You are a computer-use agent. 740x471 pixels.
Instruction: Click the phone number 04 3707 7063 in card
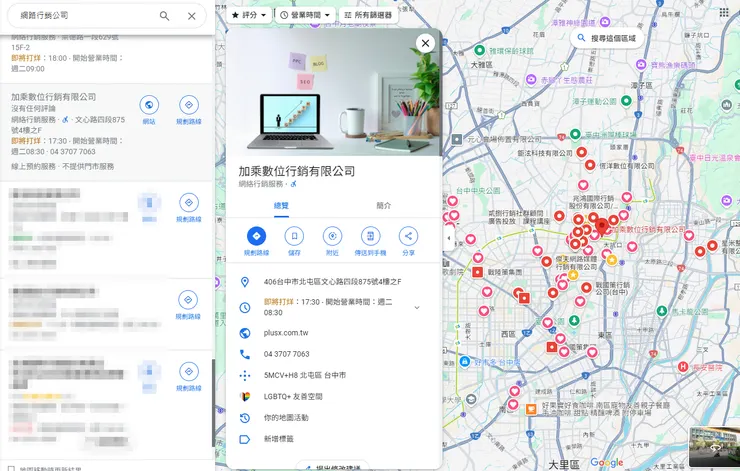click(286, 354)
